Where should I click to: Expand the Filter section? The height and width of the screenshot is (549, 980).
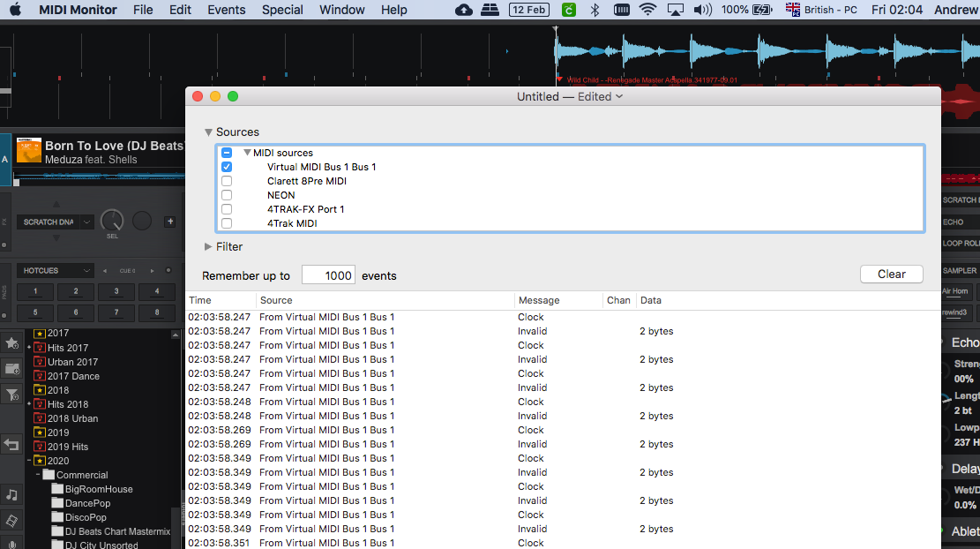pos(208,247)
